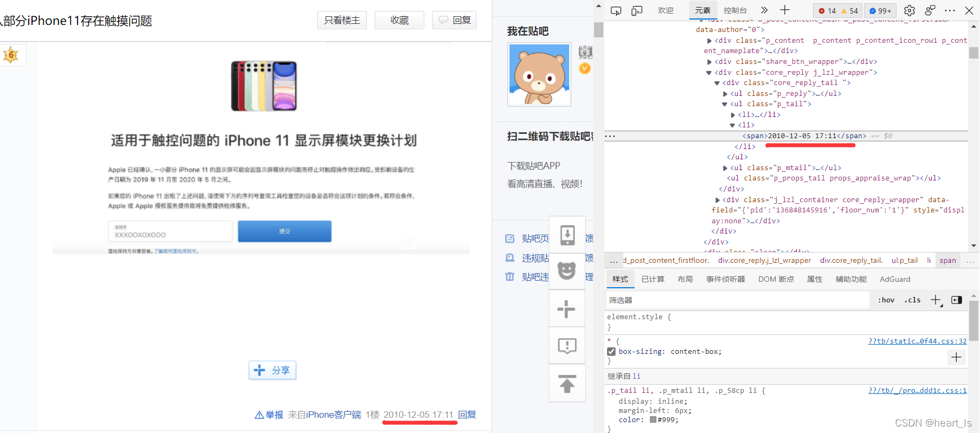Screen dimensions: 980x433
Task: Click the mobile download floating icon
Action: point(567,235)
